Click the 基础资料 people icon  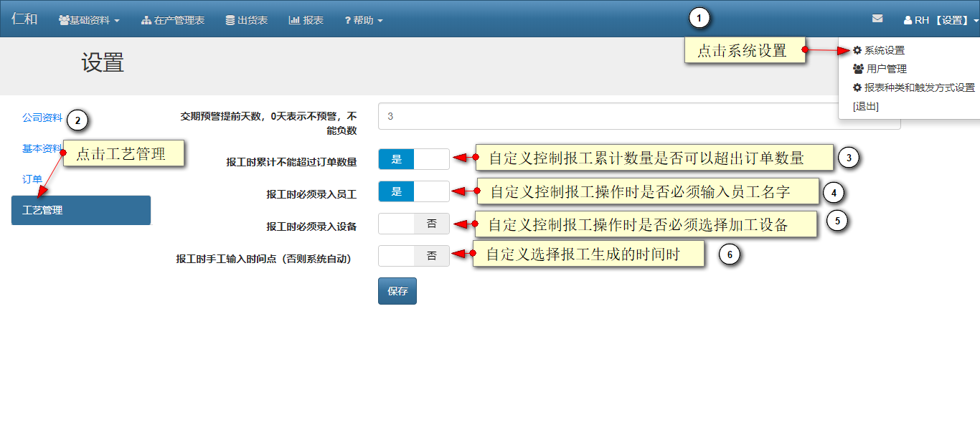coord(64,20)
